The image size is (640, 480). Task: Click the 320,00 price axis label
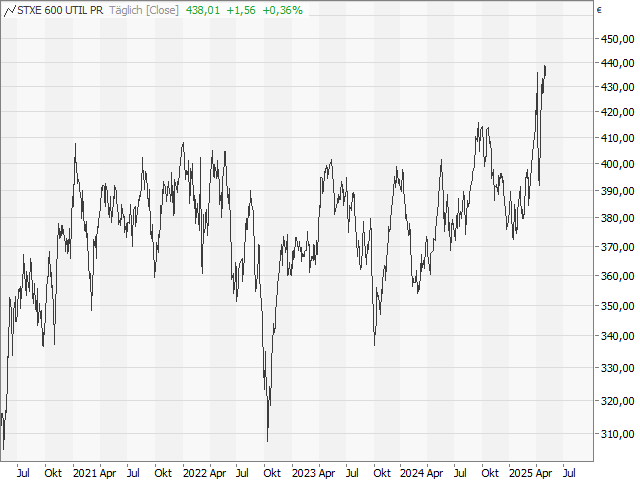(618, 401)
